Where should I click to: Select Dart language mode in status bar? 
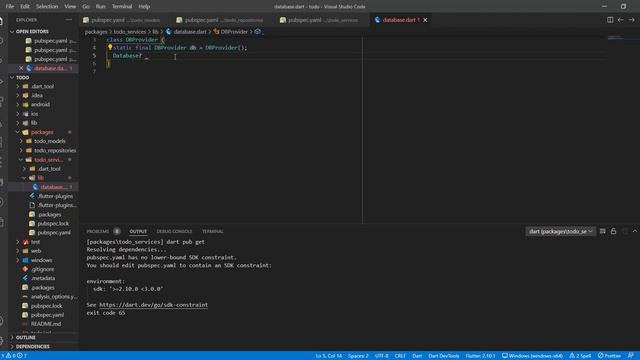[417, 356]
